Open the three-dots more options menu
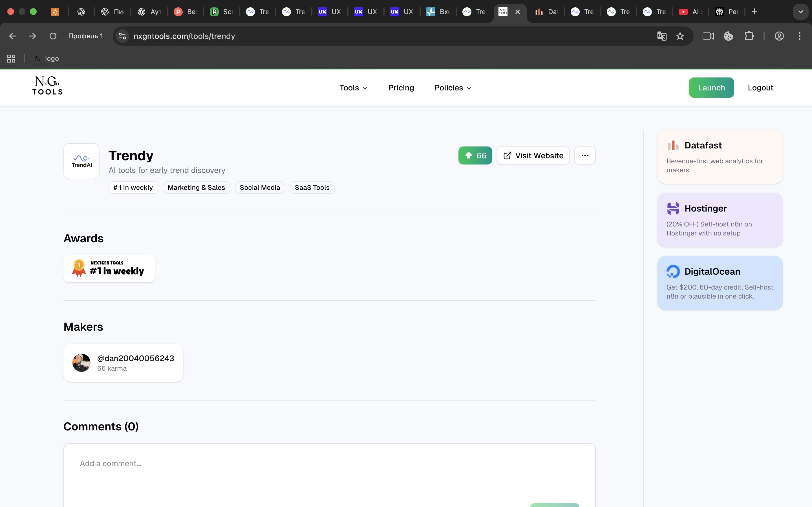 [x=584, y=155]
